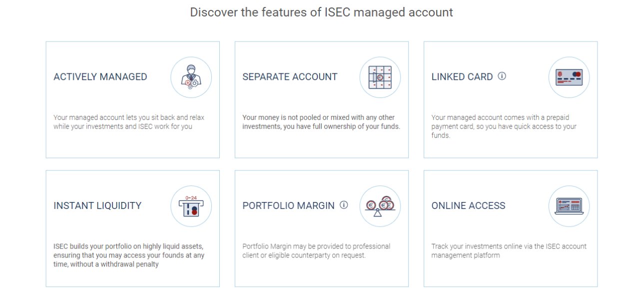
Task: Select the SEPARATE ACCOUNT heading
Action: click(290, 77)
